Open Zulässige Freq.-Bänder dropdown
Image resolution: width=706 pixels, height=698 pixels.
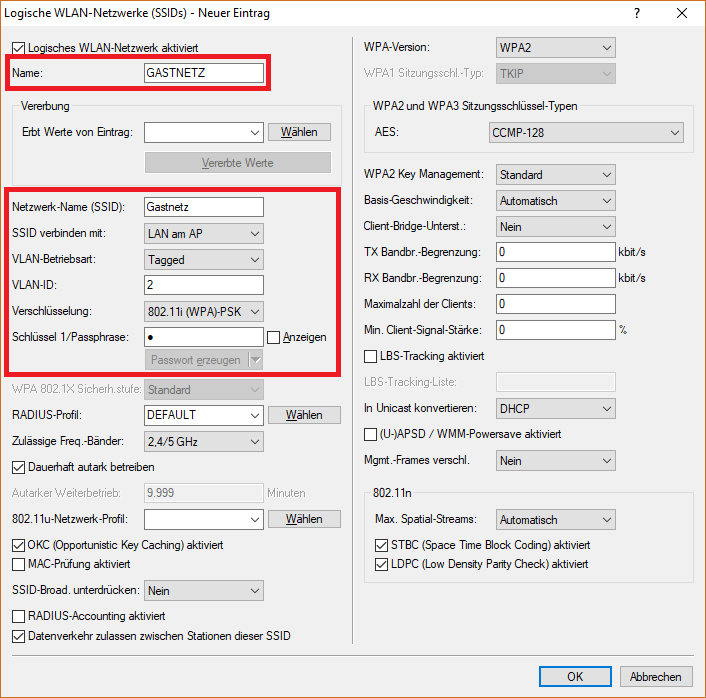click(x=203, y=441)
